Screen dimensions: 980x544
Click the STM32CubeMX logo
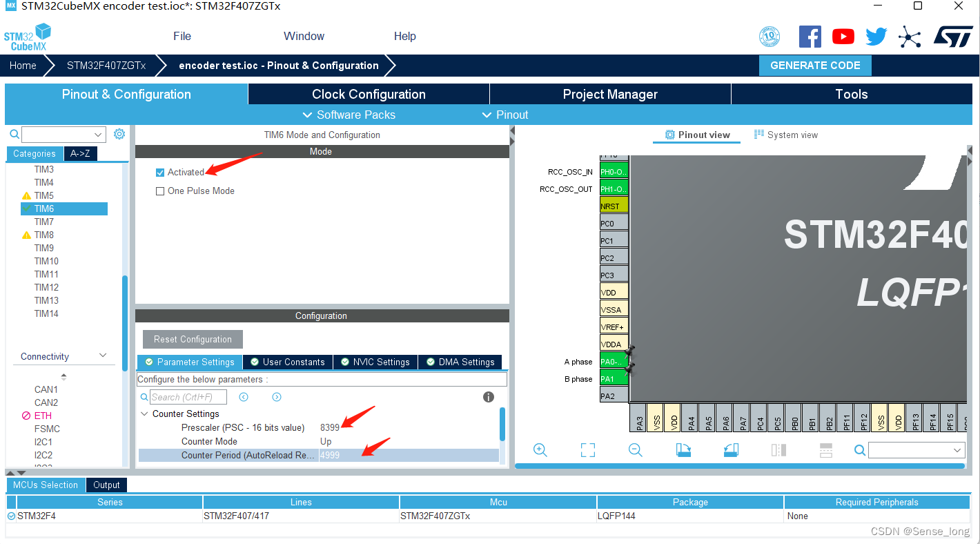click(x=28, y=37)
